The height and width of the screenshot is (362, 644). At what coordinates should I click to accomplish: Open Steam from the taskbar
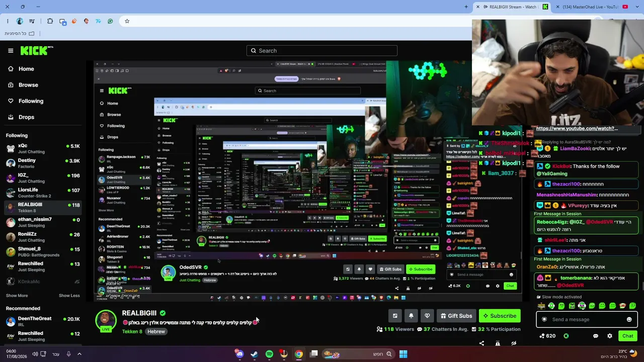coord(255,354)
